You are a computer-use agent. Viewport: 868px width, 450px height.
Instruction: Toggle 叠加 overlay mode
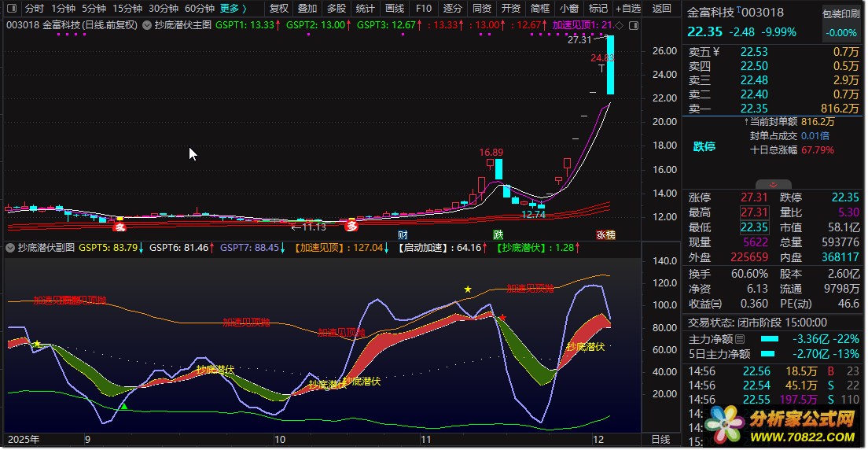pyautogui.click(x=307, y=9)
